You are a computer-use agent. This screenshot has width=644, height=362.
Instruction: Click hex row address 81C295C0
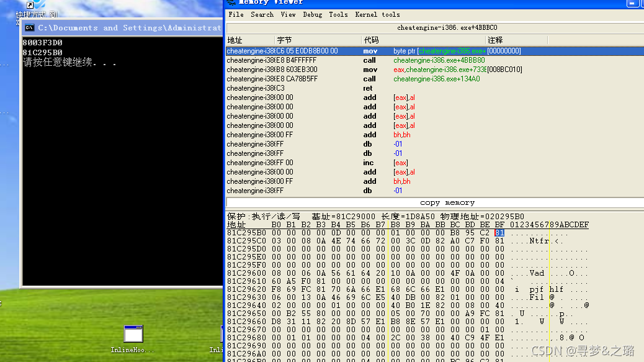coord(246,241)
